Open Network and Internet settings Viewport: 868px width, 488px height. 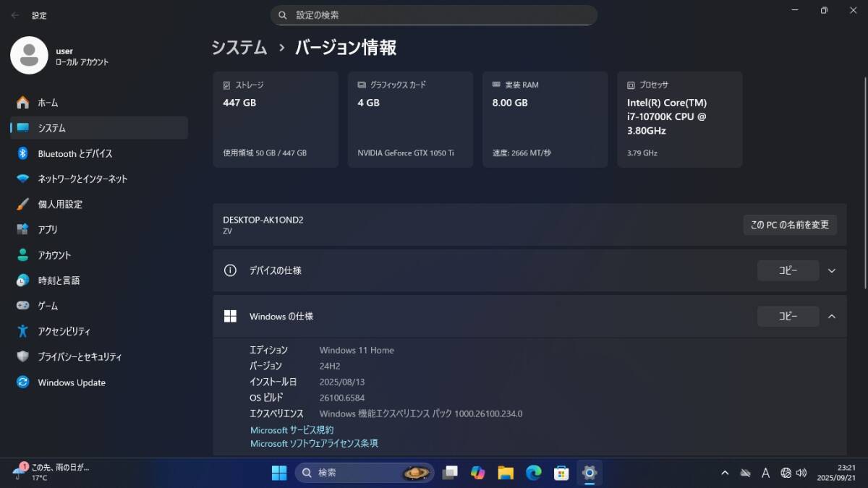click(x=82, y=179)
